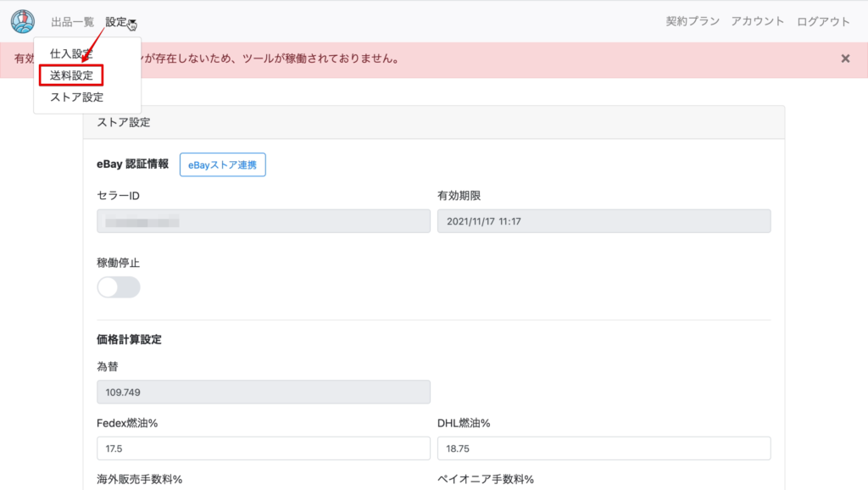This screenshot has height=490, width=868.
Task: Click the circular site logo icon
Action: (x=22, y=21)
